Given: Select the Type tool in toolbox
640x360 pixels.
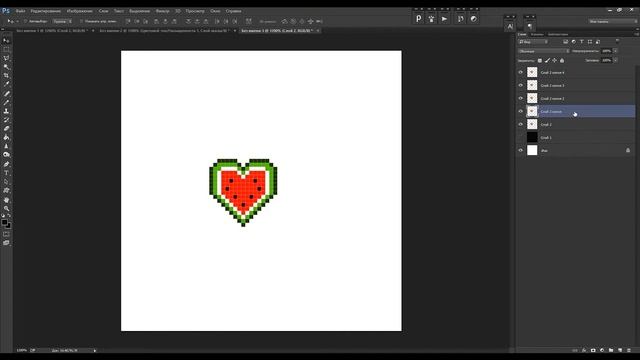Looking at the screenshot, I should (6, 173).
